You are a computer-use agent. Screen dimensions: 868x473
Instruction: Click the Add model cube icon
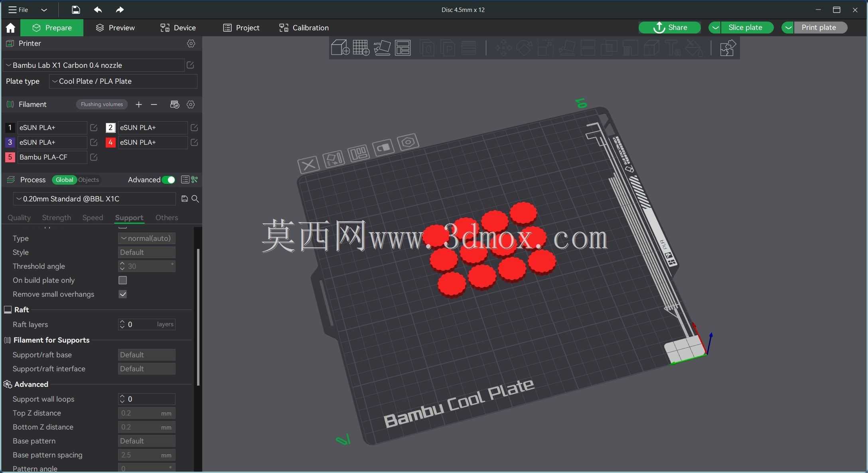(x=340, y=48)
